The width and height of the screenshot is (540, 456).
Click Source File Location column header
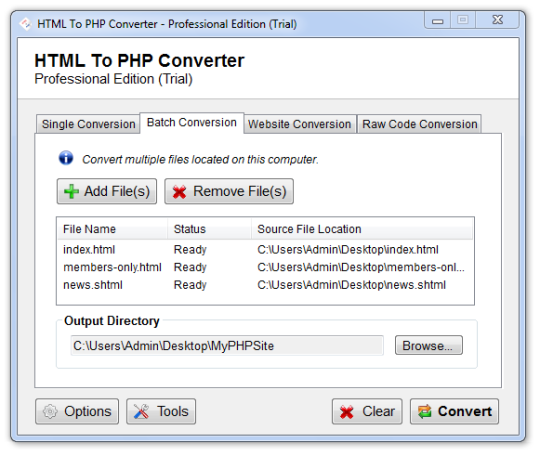[362, 229]
